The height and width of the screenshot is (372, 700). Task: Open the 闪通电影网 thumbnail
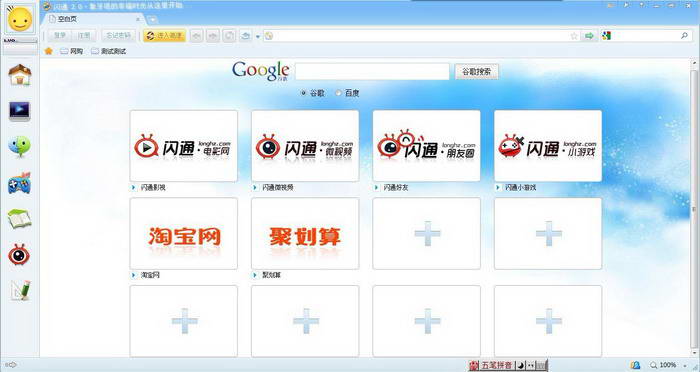[x=183, y=146]
